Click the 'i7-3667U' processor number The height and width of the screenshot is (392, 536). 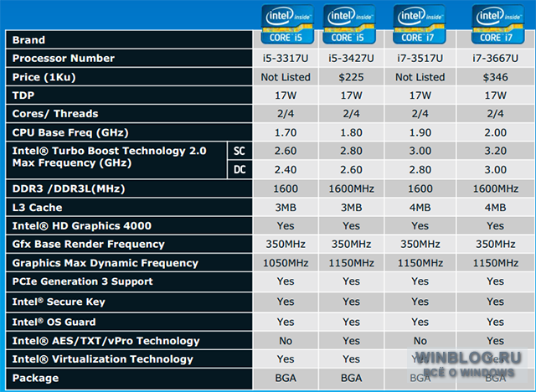[495, 59]
